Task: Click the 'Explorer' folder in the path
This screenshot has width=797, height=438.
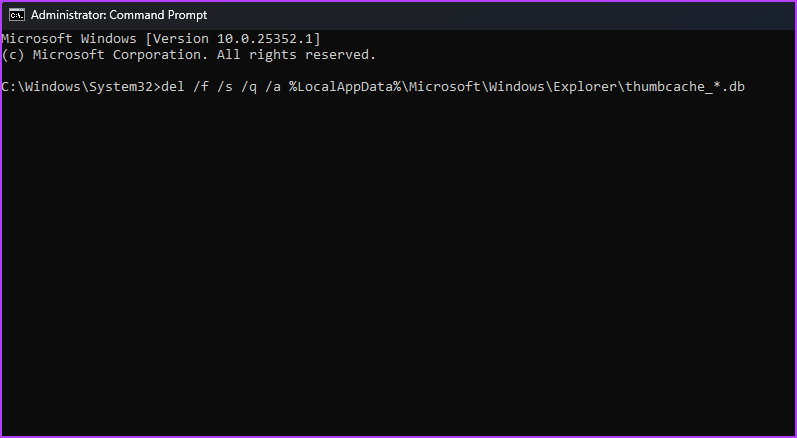Action: [583, 87]
